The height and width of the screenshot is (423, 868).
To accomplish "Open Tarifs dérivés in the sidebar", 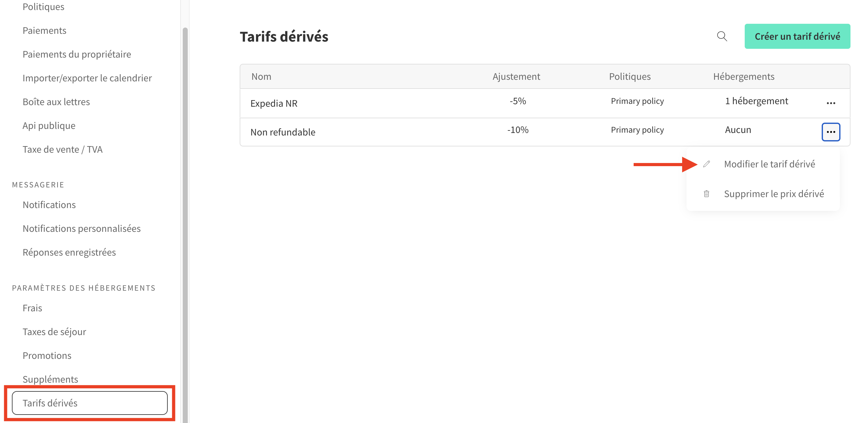I will point(89,403).
